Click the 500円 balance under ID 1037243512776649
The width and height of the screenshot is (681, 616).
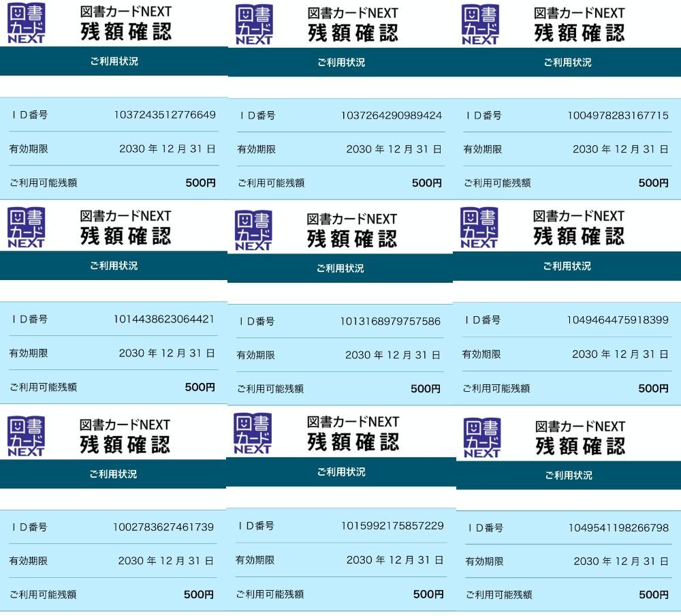(x=201, y=183)
